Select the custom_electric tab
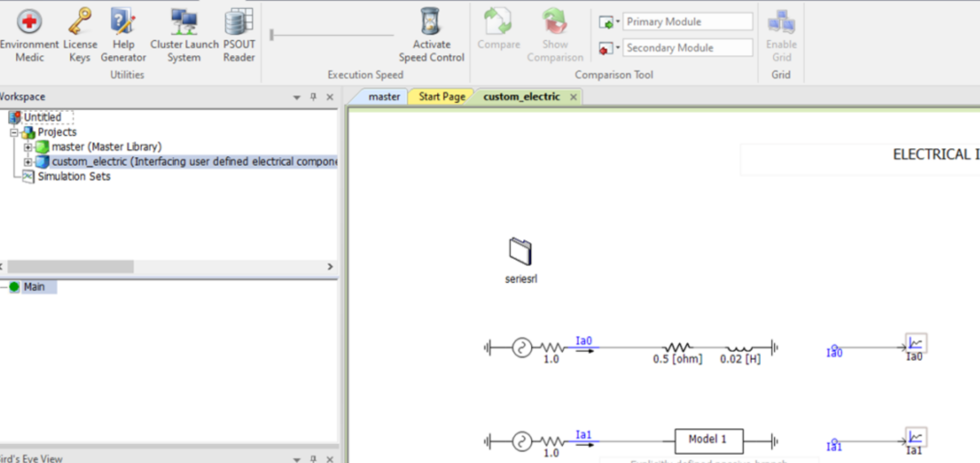This screenshot has height=463, width=980. pos(521,97)
